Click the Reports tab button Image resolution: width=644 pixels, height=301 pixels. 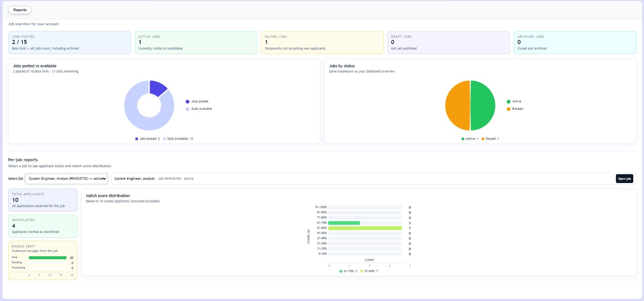20,10
